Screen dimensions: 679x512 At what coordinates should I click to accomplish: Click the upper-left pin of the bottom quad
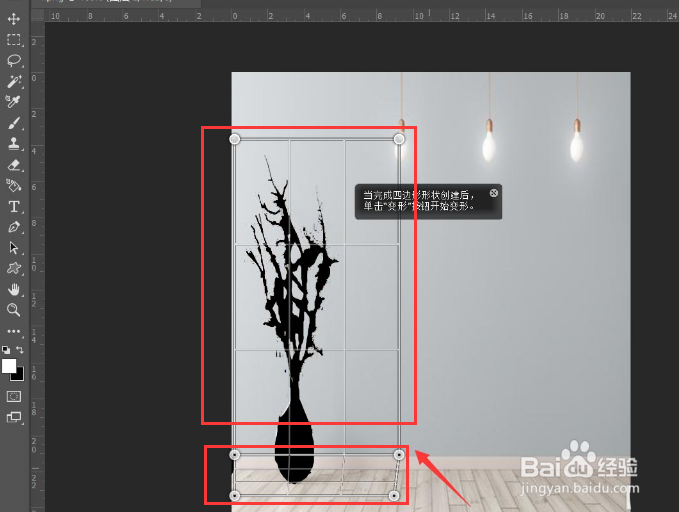pyautogui.click(x=234, y=455)
